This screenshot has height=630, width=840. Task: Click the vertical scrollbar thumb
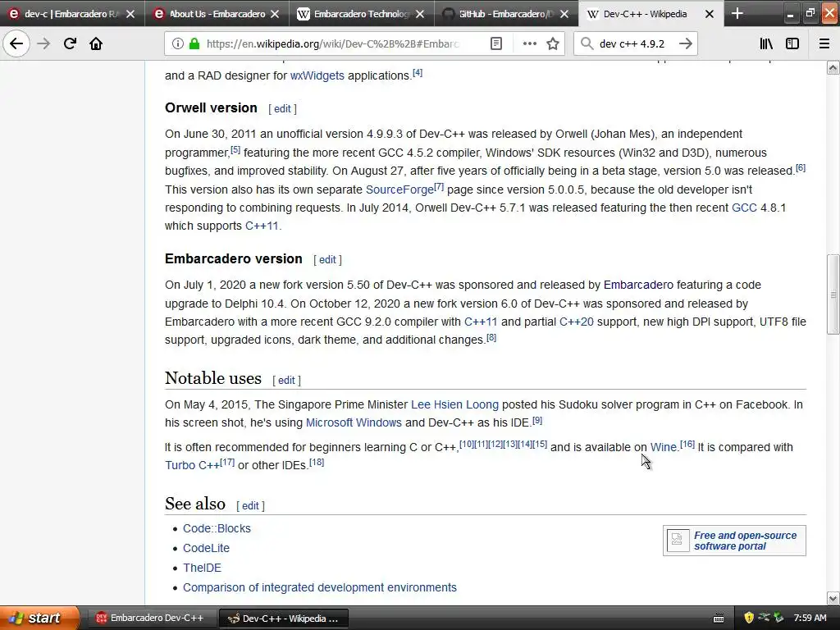click(x=833, y=294)
